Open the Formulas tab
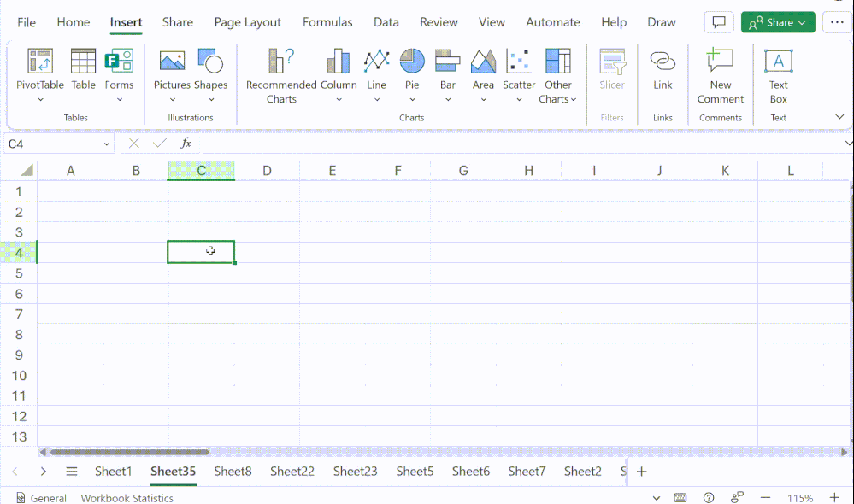The width and height of the screenshot is (854, 504). pyautogui.click(x=327, y=22)
